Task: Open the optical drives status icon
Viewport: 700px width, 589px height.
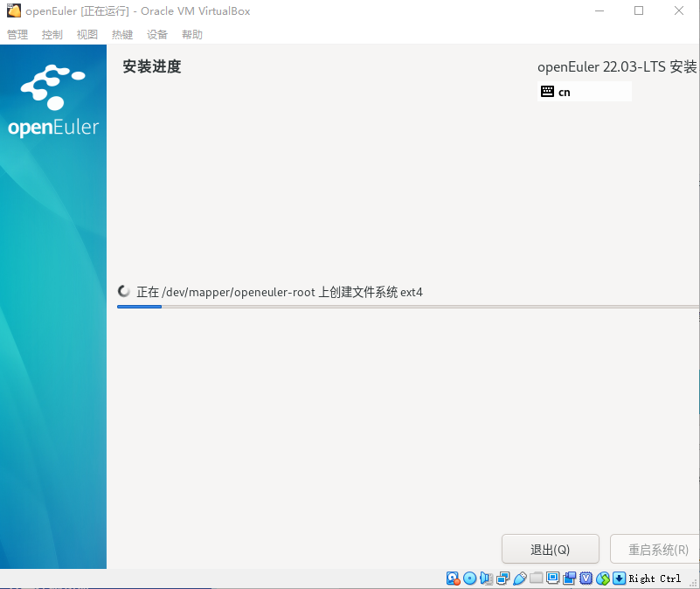Action: tap(469, 578)
